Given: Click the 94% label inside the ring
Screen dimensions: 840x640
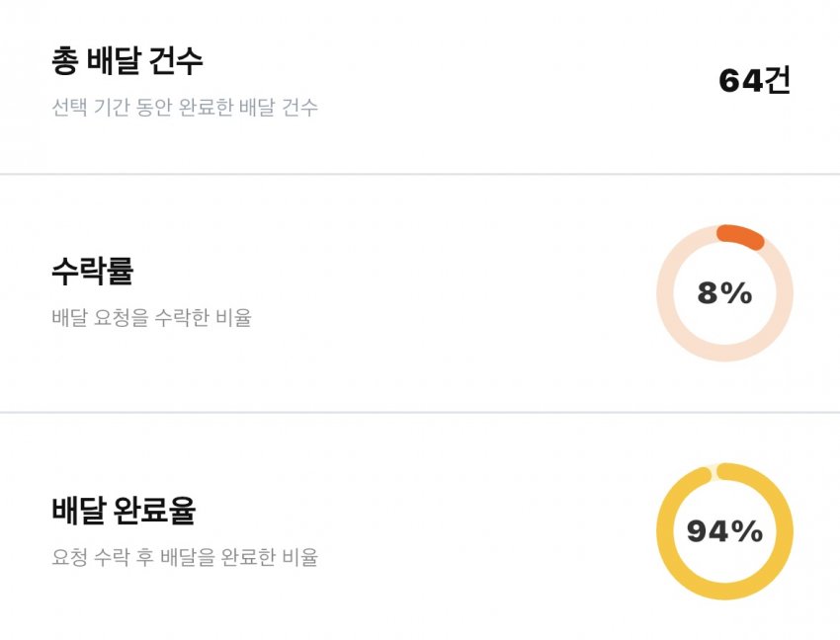Looking at the screenshot, I should 724,531.
